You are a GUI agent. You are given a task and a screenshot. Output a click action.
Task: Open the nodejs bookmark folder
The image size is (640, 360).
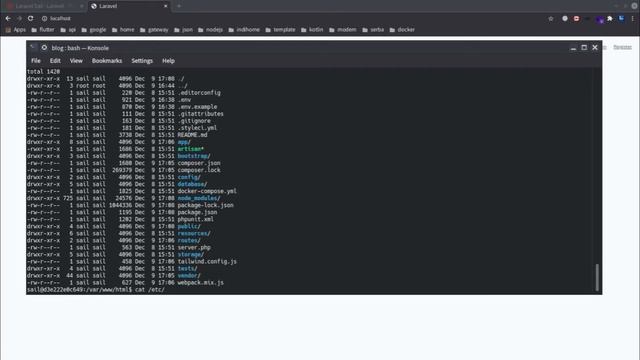[x=210, y=30]
